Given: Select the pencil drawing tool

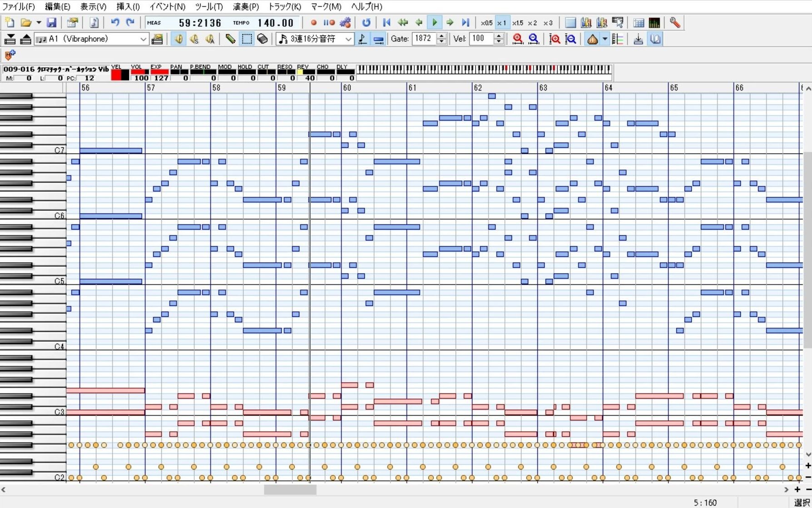Looking at the screenshot, I should (x=230, y=39).
